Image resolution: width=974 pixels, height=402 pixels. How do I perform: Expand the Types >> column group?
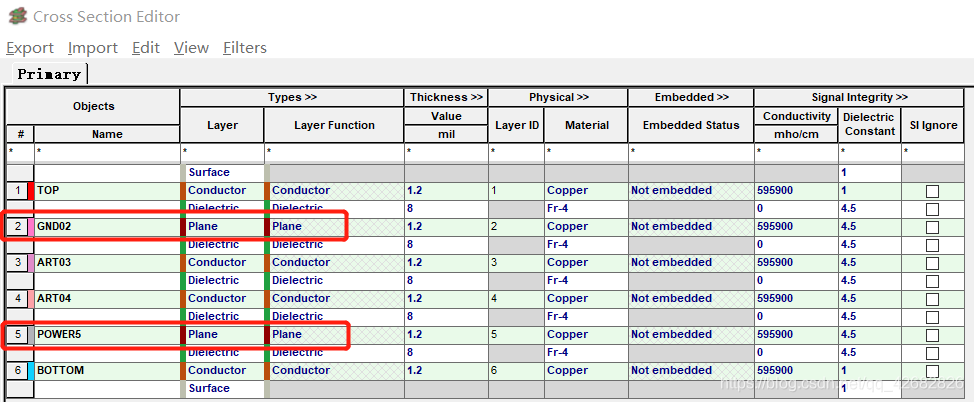(x=292, y=98)
